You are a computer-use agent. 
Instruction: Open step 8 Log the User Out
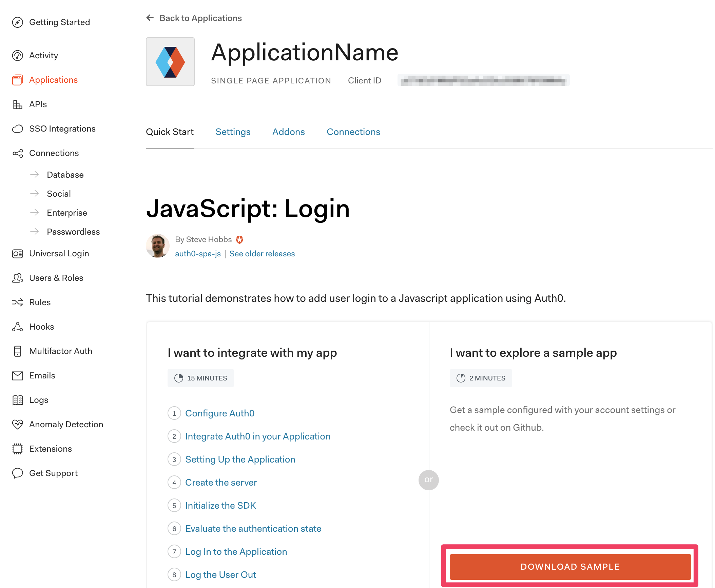[x=220, y=575]
